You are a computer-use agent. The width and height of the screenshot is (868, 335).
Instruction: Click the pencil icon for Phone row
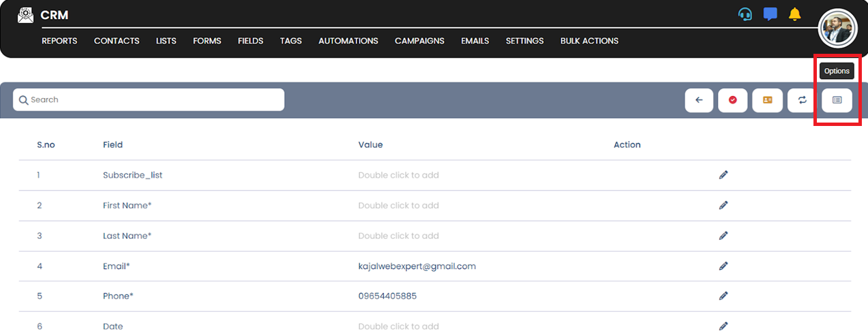[x=723, y=296]
